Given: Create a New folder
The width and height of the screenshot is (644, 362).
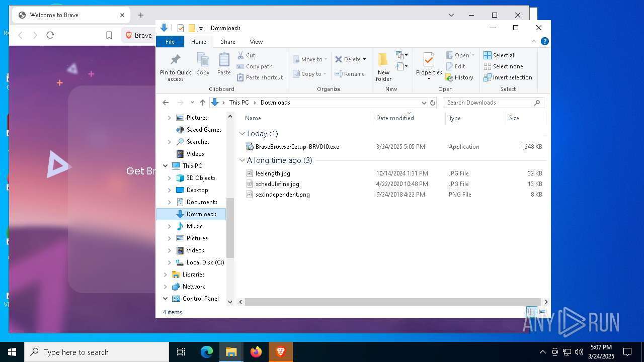Looking at the screenshot, I should click(383, 67).
